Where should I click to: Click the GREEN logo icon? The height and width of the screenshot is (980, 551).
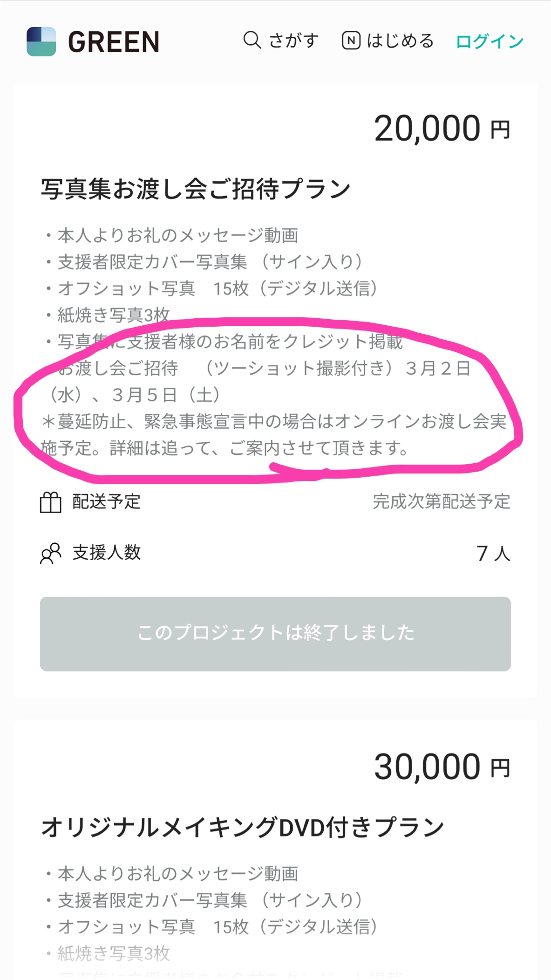[41, 41]
